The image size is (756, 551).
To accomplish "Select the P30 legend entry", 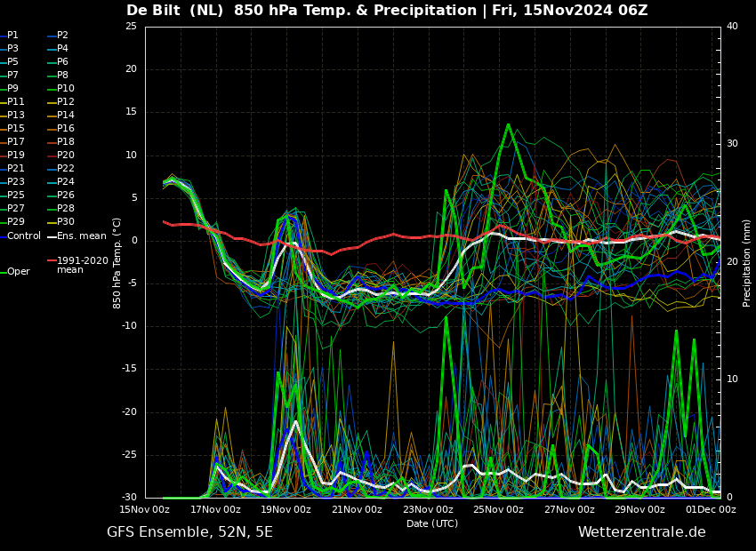I will point(66,222).
